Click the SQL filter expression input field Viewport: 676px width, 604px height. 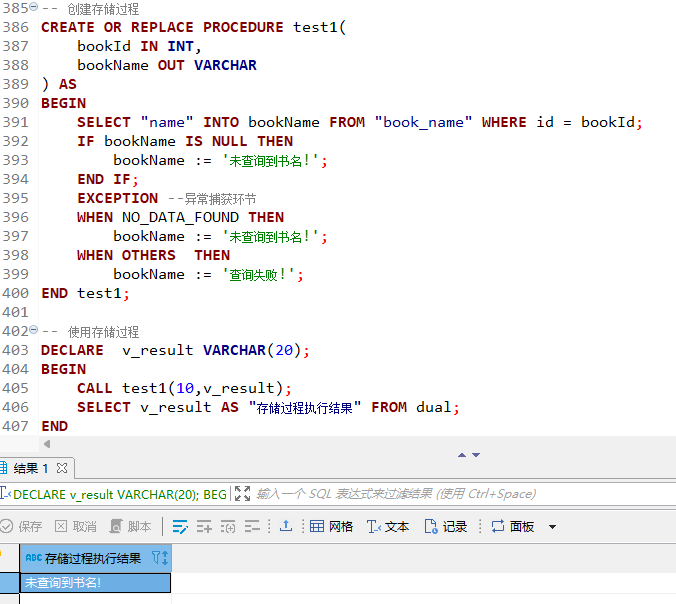pyautogui.click(x=400, y=494)
